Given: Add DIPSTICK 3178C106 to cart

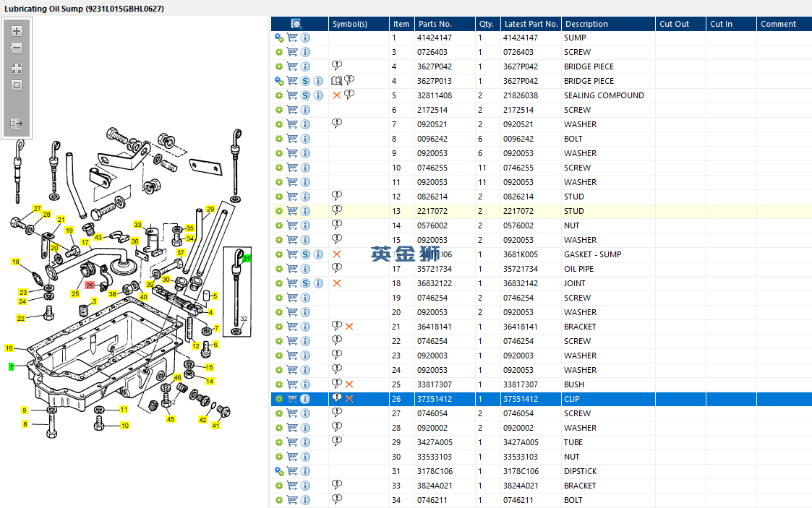Looking at the screenshot, I should tap(292, 471).
